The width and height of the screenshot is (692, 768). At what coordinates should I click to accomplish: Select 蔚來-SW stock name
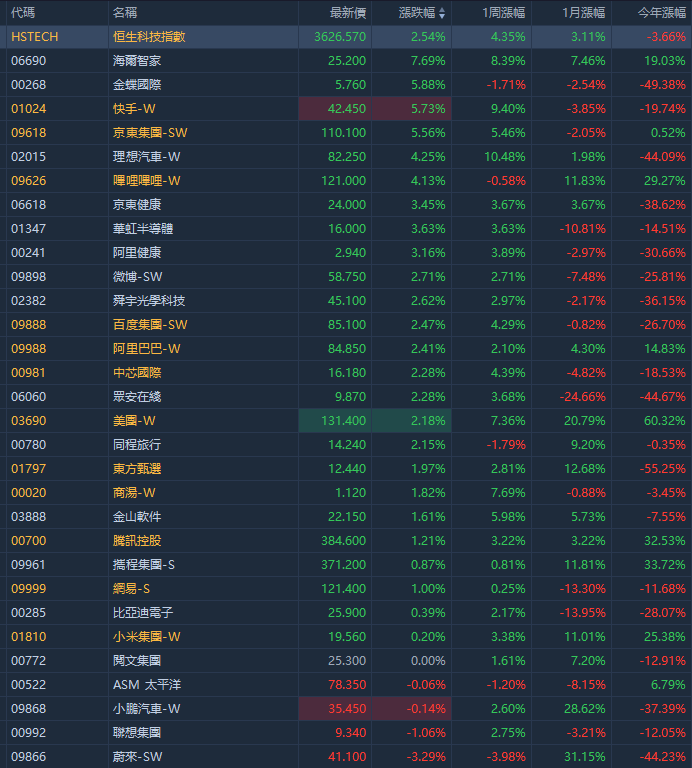click(x=138, y=757)
